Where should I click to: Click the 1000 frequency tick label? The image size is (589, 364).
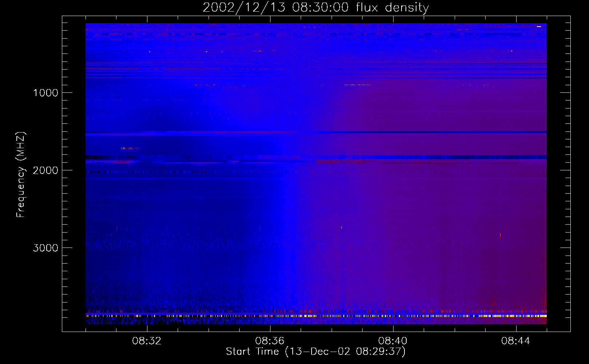(x=46, y=93)
